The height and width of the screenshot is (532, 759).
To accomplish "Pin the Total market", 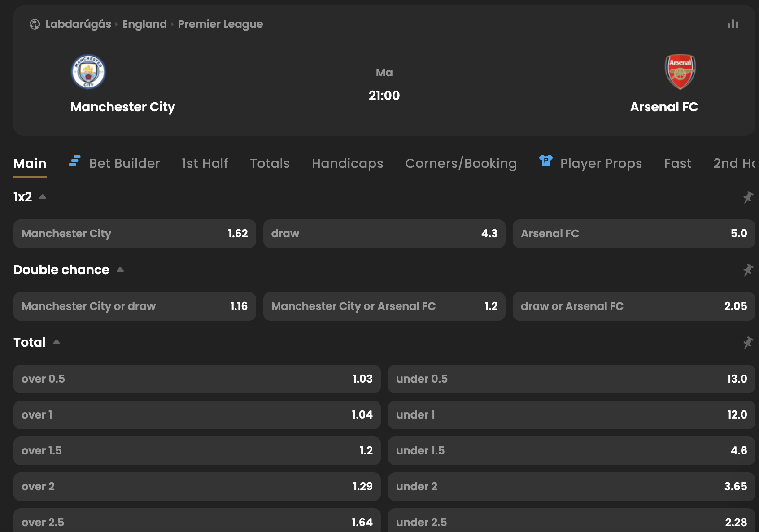I will [748, 343].
